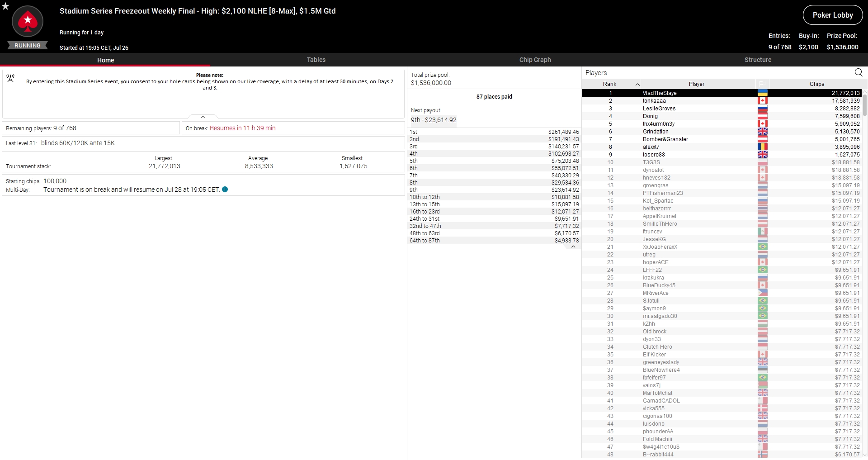The width and height of the screenshot is (868, 460).
Task: Select XxJoaoFeraxX player name
Action: pos(660,247)
